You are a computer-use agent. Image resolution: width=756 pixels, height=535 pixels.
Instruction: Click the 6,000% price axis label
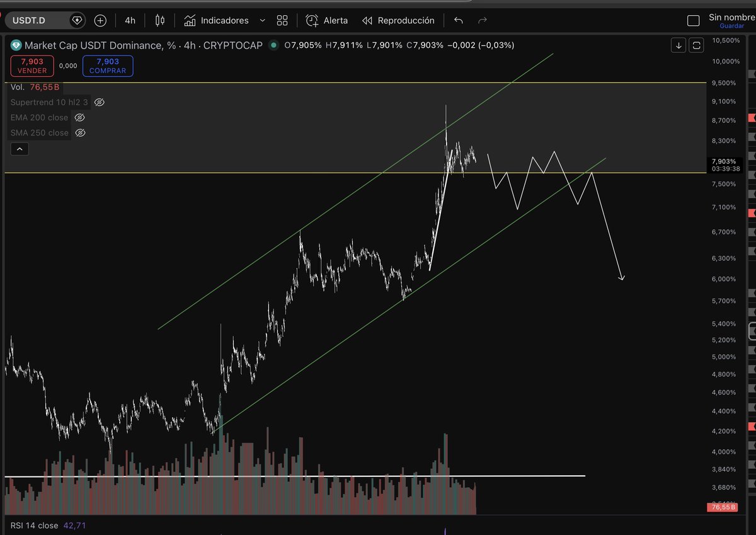[724, 279]
